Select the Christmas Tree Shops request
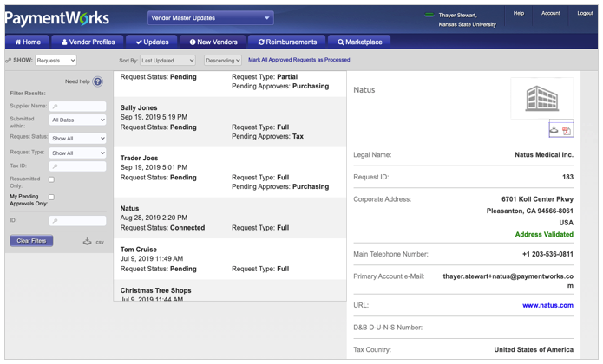The image size is (603, 364). tap(230, 290)
